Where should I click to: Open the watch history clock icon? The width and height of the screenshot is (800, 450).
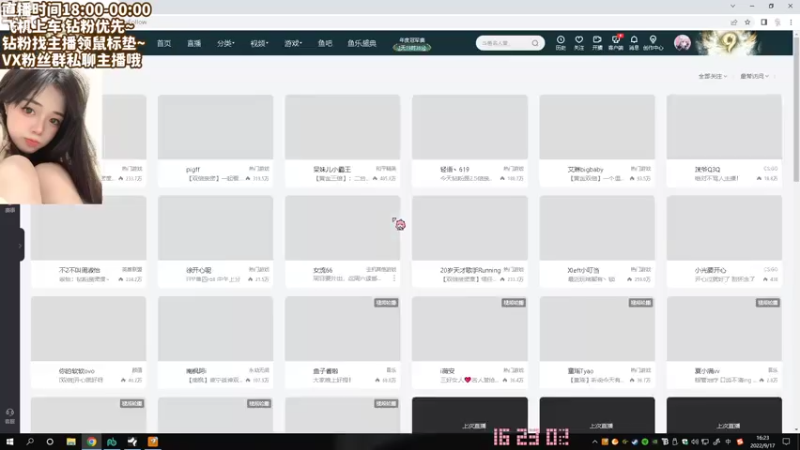click(x=560, y=40)
